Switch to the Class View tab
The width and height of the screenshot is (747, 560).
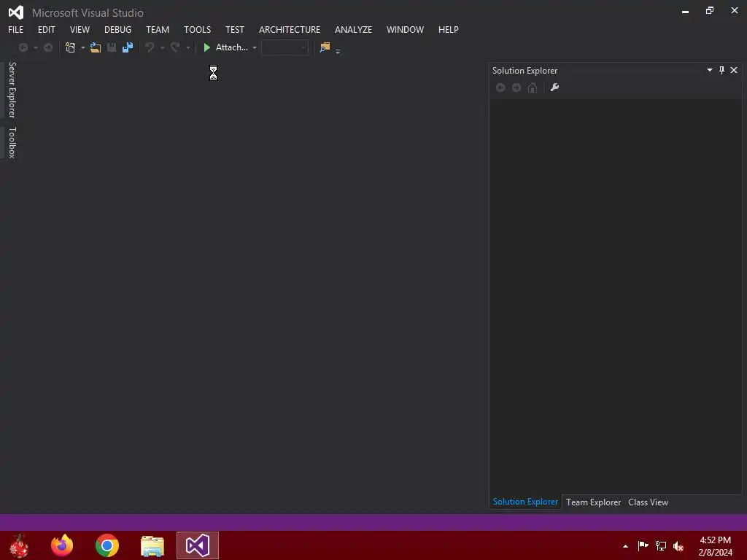(648, 502)
